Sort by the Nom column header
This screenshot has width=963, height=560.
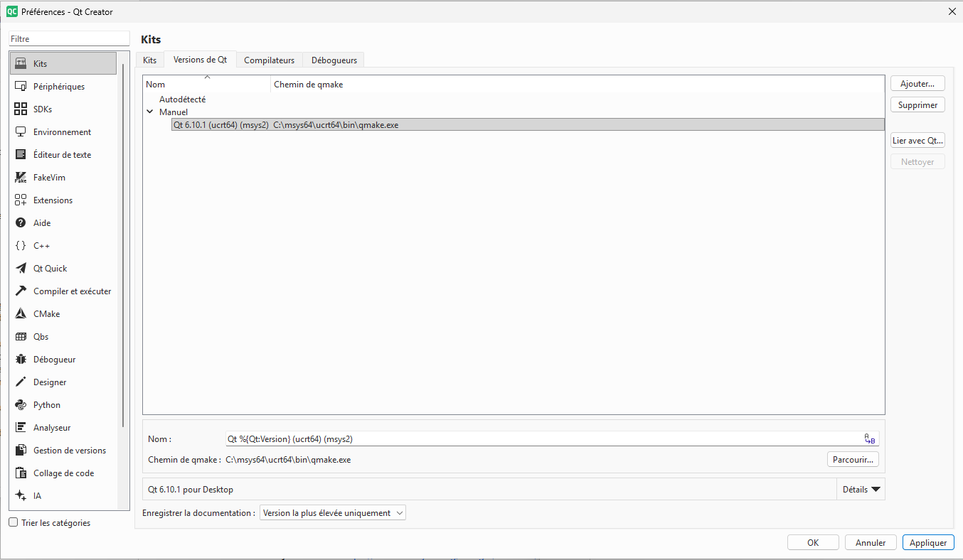pos(207,84)
